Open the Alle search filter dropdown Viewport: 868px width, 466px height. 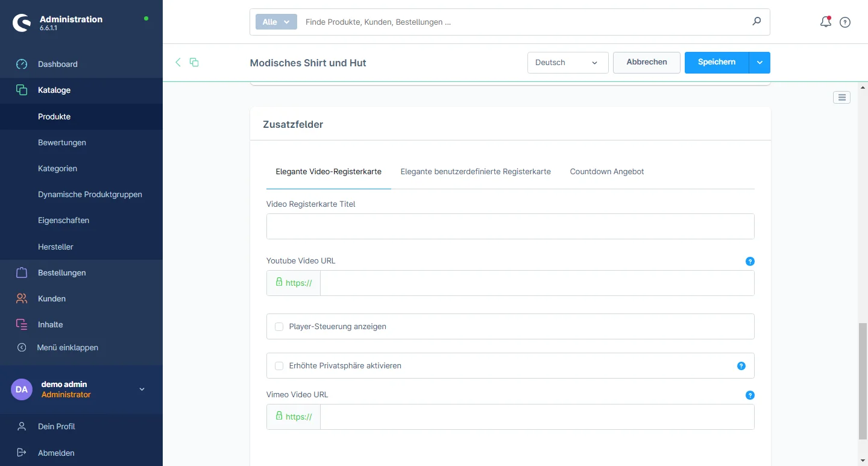pos(276,22)
